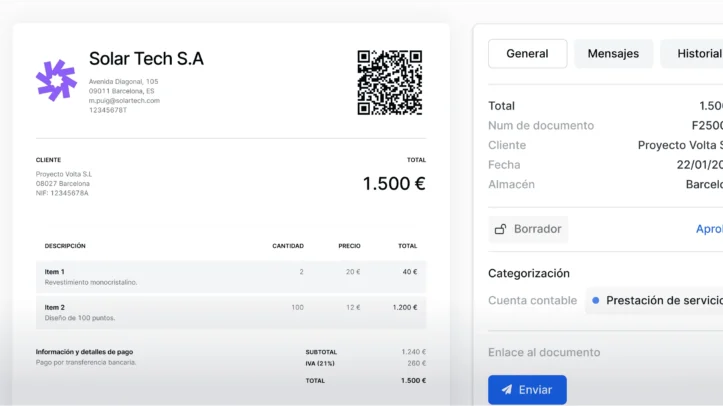Click the large 1.500 € invoice total

click(393, 184)
